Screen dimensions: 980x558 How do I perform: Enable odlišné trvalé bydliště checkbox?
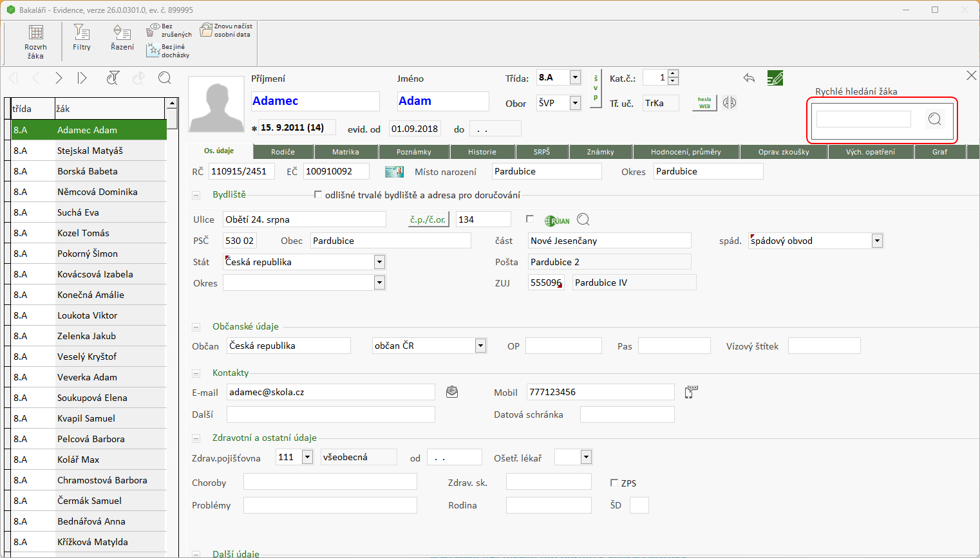click(317, 194)
